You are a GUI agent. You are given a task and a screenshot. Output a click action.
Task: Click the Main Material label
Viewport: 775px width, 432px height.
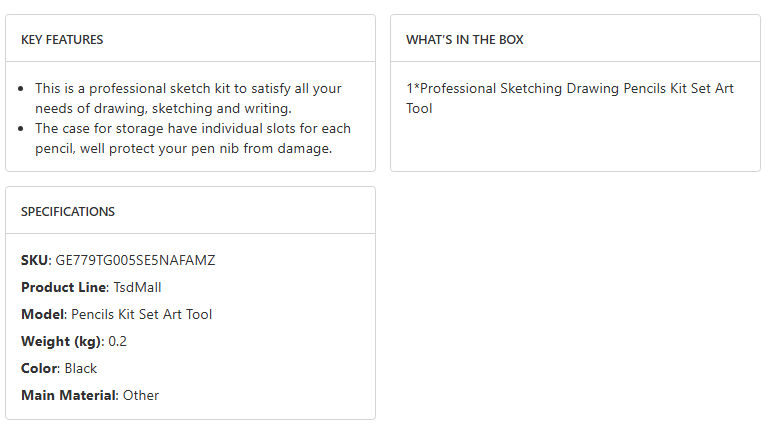tap(68, 395)
